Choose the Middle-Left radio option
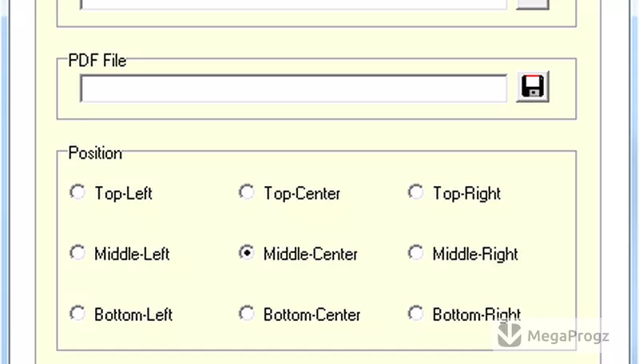Screen dimensions: 639x364 (x=77, y=252)
